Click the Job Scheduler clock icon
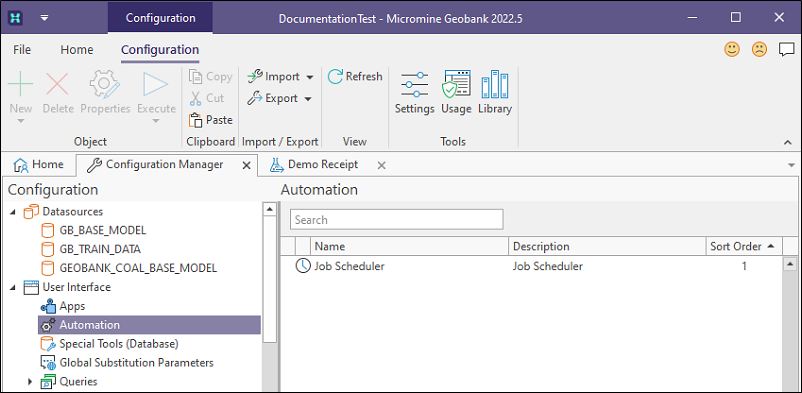 click(303, 266)
